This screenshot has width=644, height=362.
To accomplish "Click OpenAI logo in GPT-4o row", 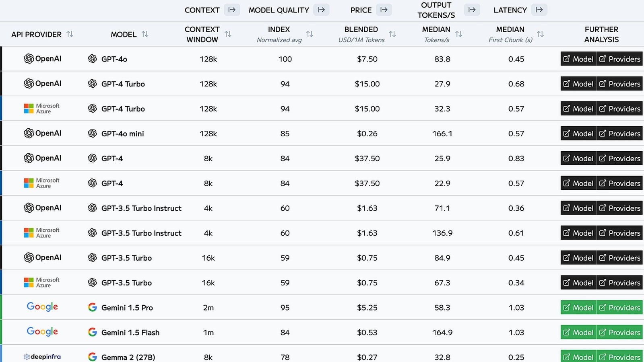I will tap(43, 59).
